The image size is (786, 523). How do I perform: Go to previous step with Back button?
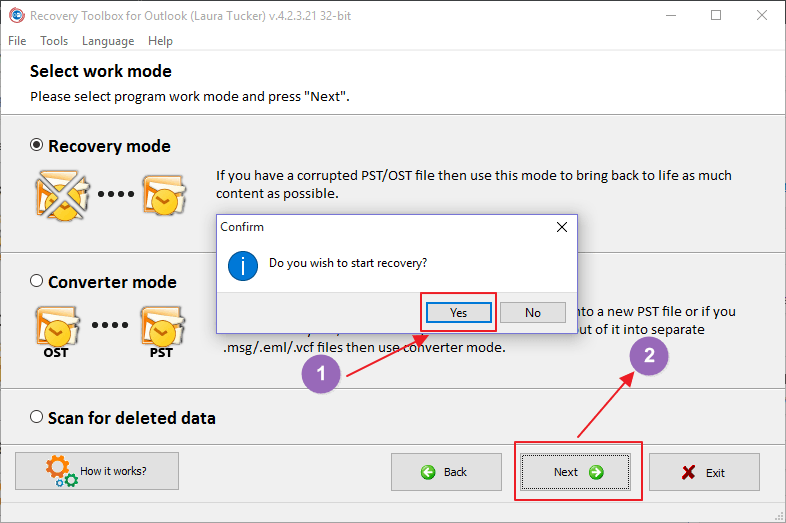(x=446, y=472)
